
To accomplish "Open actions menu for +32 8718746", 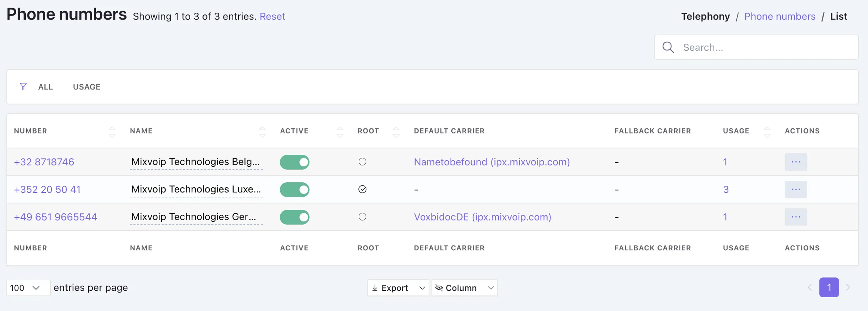I will click(x=796, y=162).
